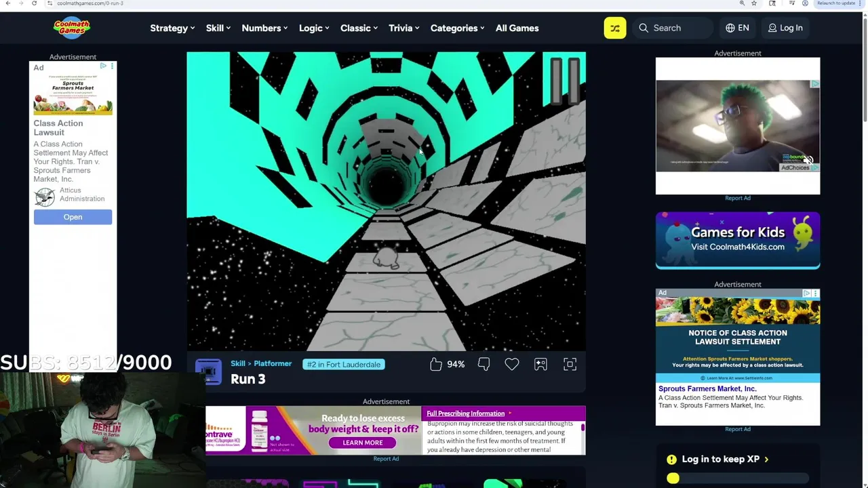This screenshot has height=488, width=868.
Task: Open the random game shuffle button
Action: coord(615,28)
